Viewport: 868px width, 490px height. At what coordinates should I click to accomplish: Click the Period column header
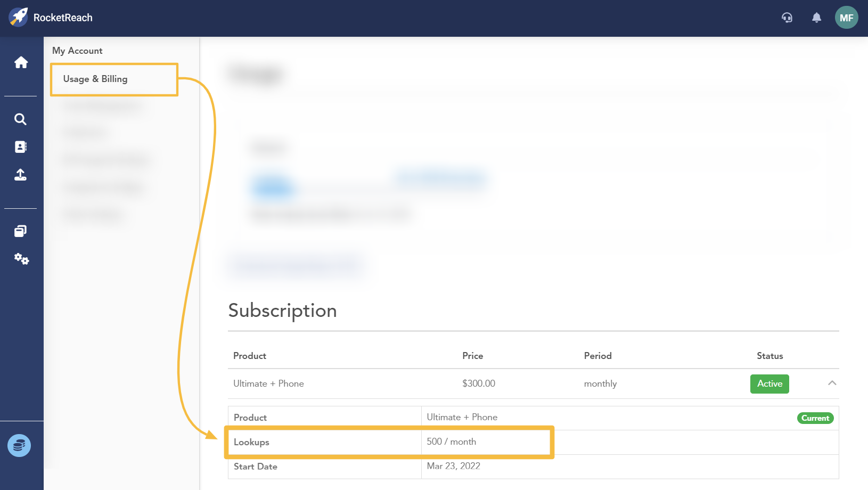597,356
